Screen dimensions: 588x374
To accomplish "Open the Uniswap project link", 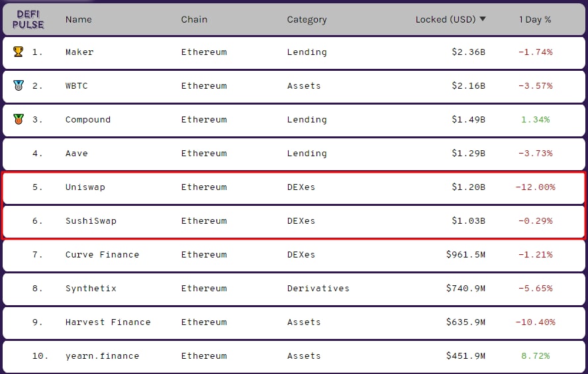I will [85, 187].
